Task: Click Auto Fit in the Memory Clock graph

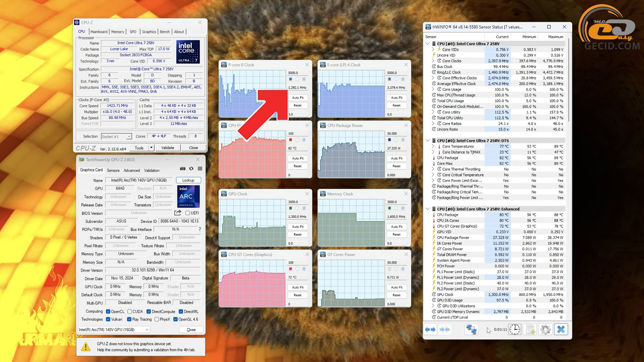Action: (396, 227)
